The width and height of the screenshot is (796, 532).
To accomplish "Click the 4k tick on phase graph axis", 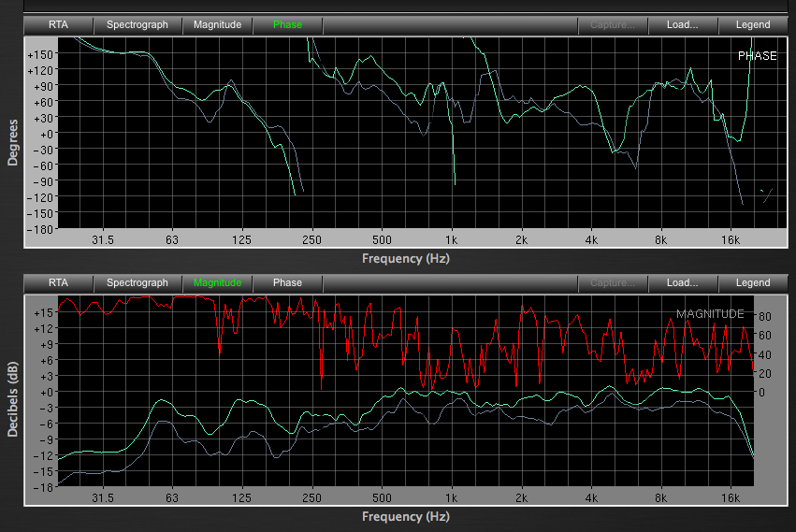I will point(591,240).
